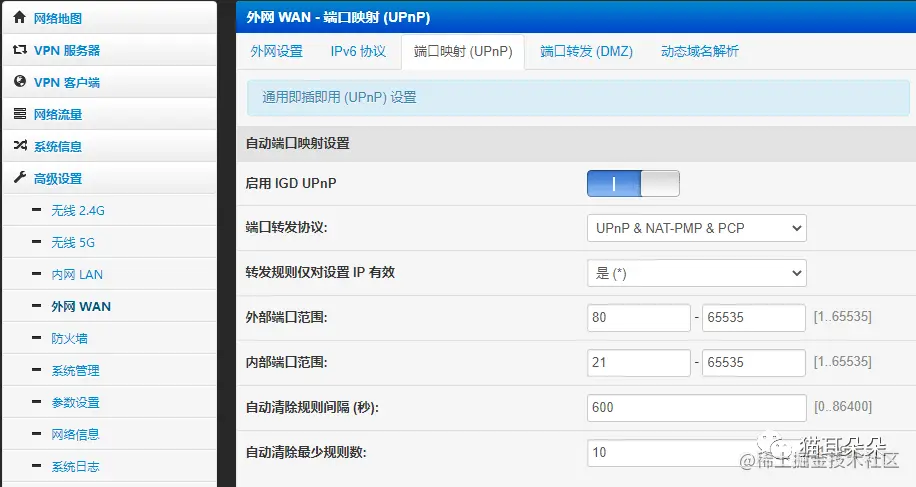Open the VPN 客户端 page
Viewport: 916px width, 487px height.
(67, 82)
